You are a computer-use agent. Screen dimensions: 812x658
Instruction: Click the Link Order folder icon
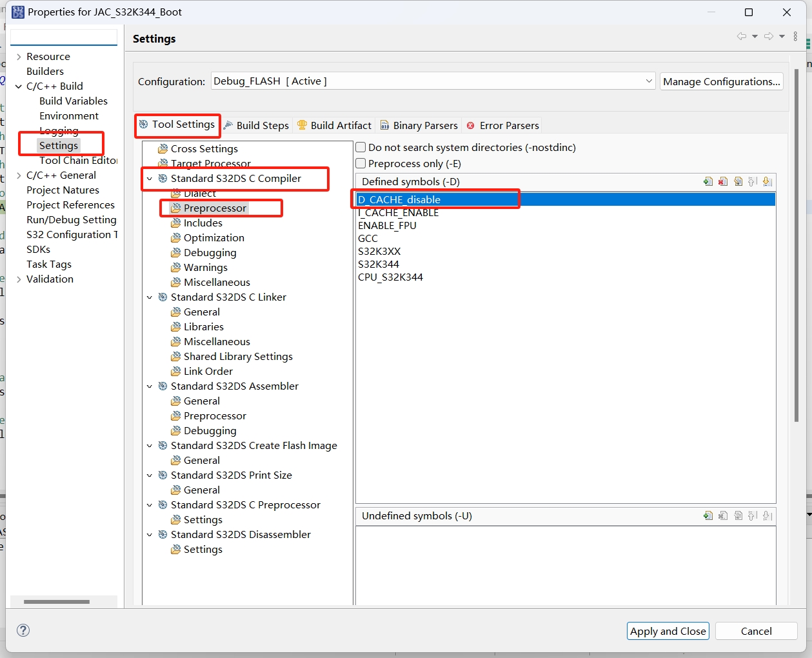[175, 372]
